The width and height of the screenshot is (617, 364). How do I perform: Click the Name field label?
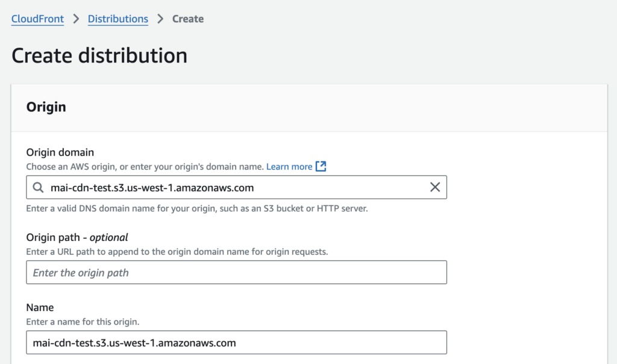tap(40, 307)
